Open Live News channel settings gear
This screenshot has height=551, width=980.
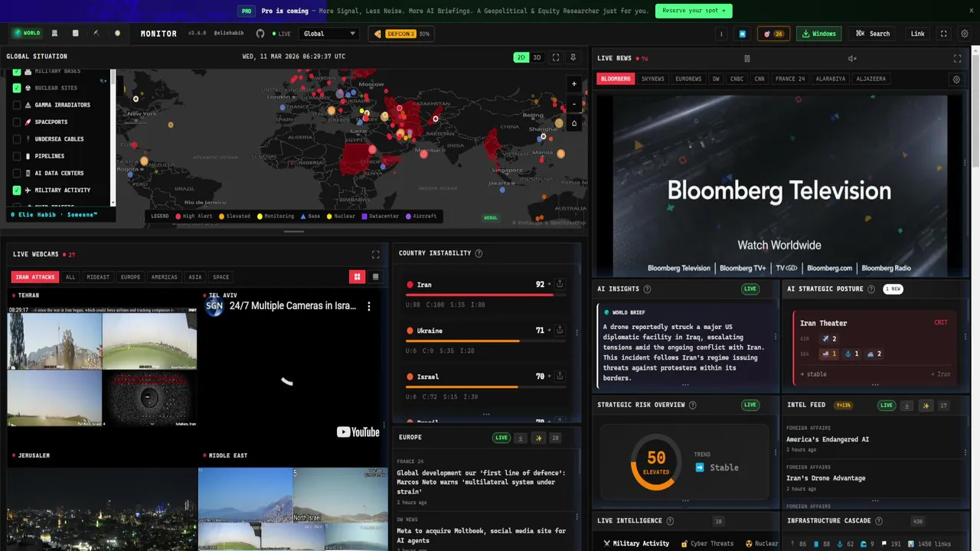click(x=956, y=79)
